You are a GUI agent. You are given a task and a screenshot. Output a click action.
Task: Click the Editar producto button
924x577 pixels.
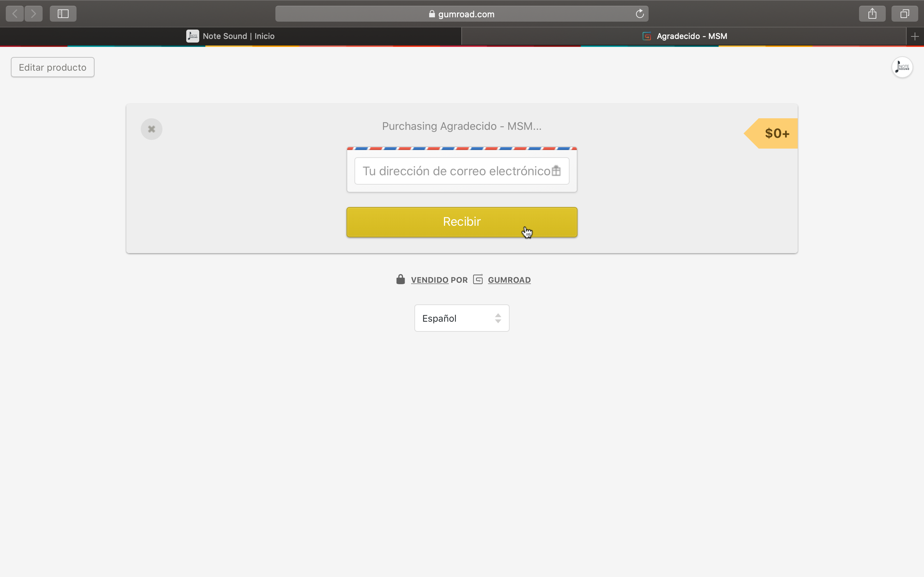(53, 67)
